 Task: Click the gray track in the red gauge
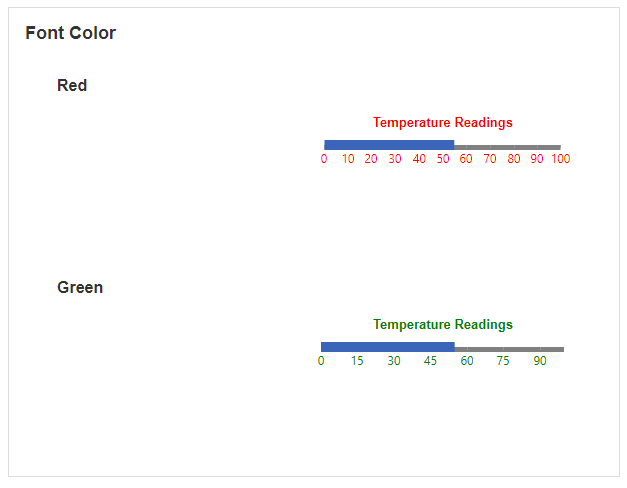pos(507,147)
